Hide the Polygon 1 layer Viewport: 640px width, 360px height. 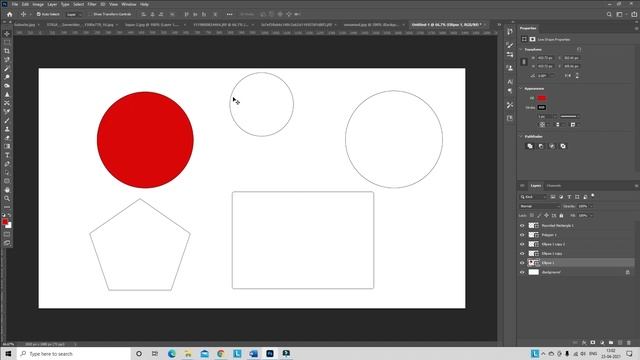(x=522, y=235)
